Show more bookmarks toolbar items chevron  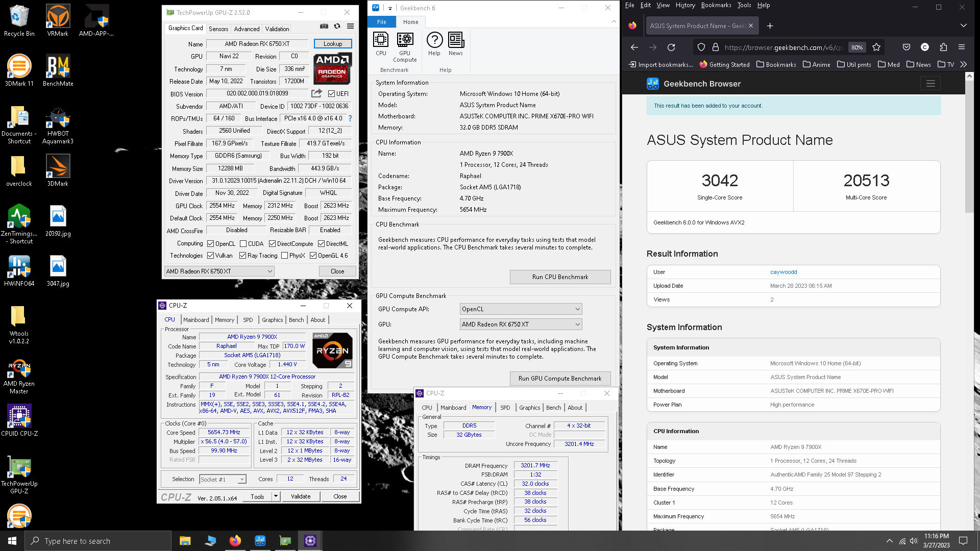963,64
